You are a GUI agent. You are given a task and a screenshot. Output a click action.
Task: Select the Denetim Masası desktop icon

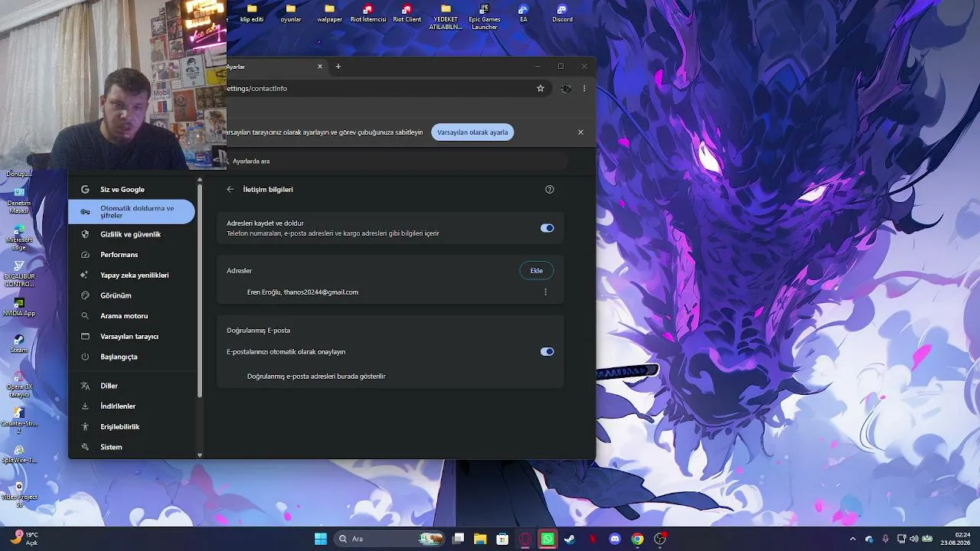[19, 201]
